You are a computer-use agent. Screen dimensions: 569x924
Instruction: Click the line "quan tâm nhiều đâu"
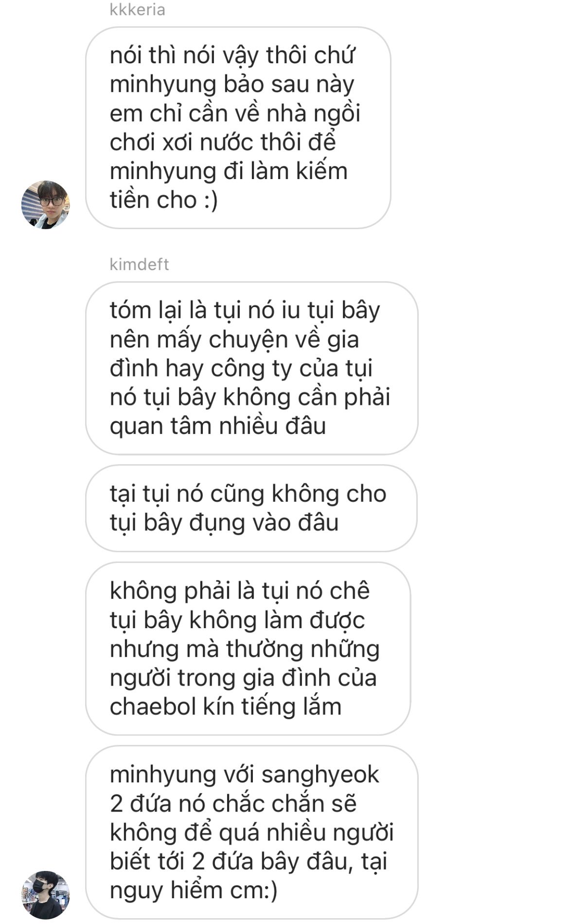218,426
